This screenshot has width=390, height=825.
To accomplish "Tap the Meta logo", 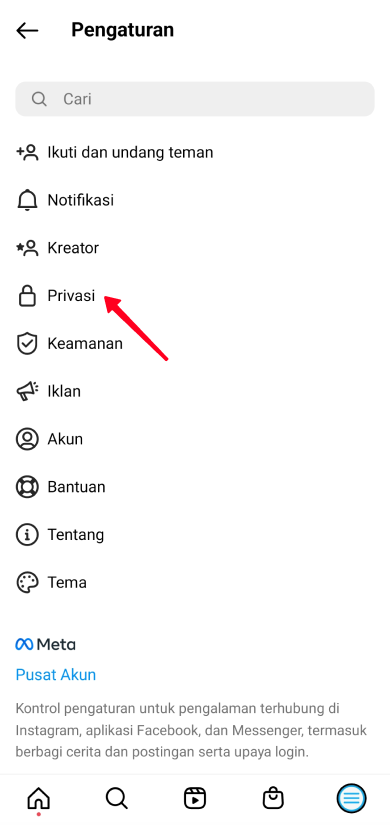I will click(45, 644).
